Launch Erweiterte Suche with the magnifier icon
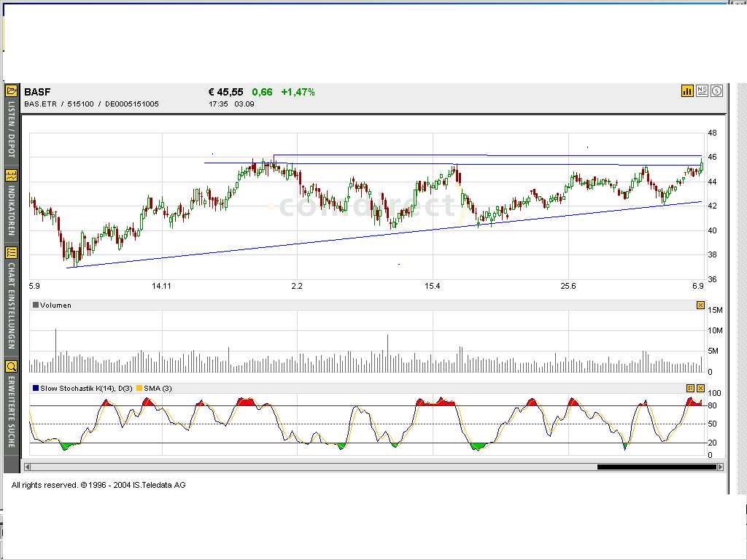Viewport: 747px width, 560px height. pos(11,367)
